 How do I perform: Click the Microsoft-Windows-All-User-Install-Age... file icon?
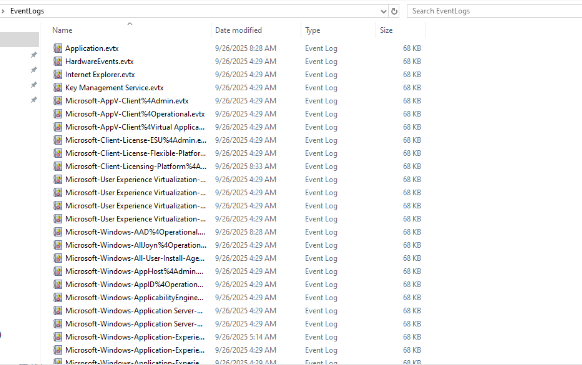click(58, 258)
